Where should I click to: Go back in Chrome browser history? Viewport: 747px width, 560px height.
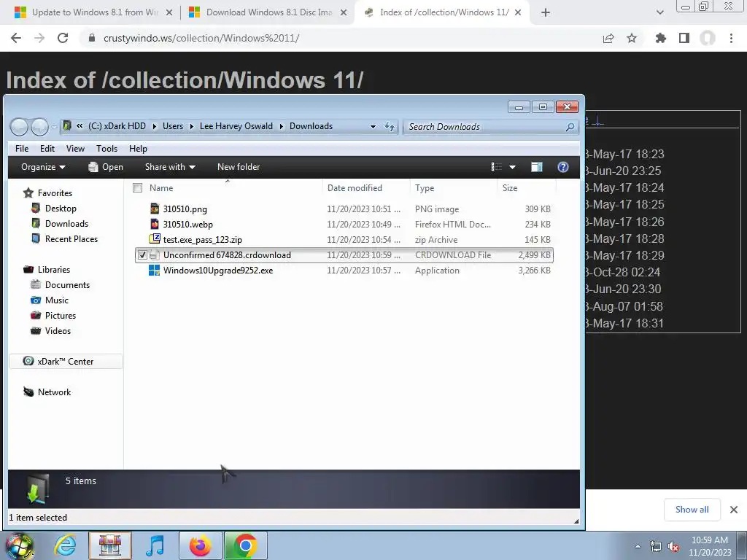click(16, 38)
